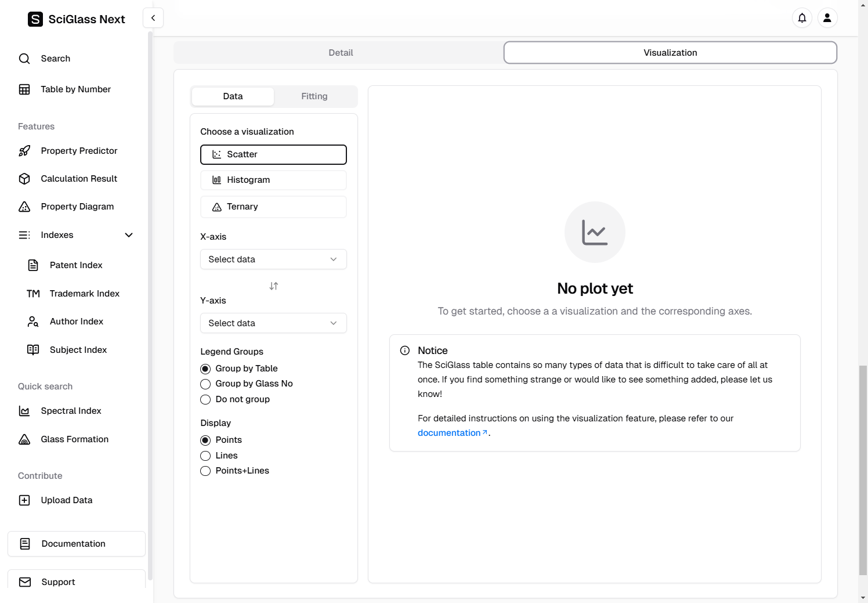Collapse the sidebar with arrow button
The image size is (868, 603).
click(153, 18)
